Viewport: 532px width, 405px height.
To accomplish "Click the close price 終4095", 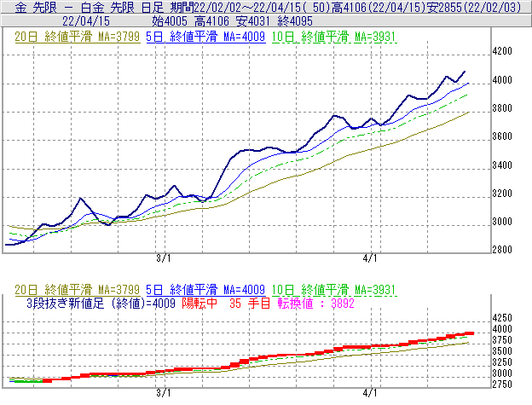I will pos(295,21).
